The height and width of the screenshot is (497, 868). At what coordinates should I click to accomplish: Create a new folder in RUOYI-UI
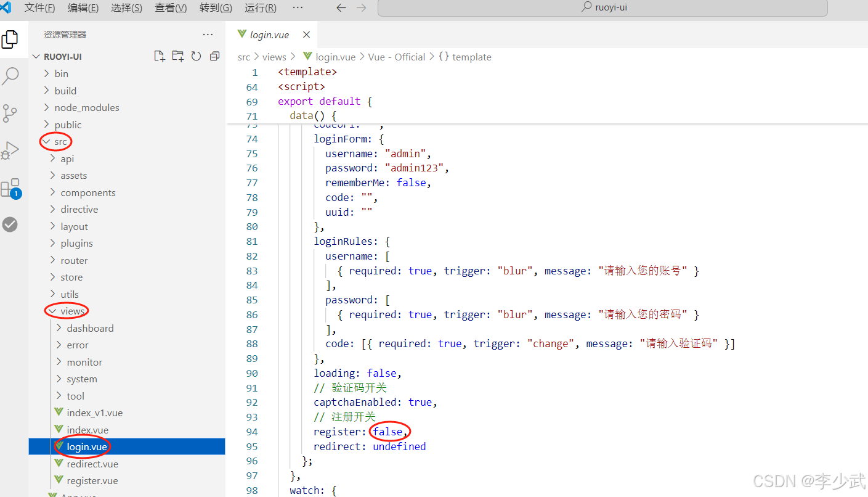178,56
